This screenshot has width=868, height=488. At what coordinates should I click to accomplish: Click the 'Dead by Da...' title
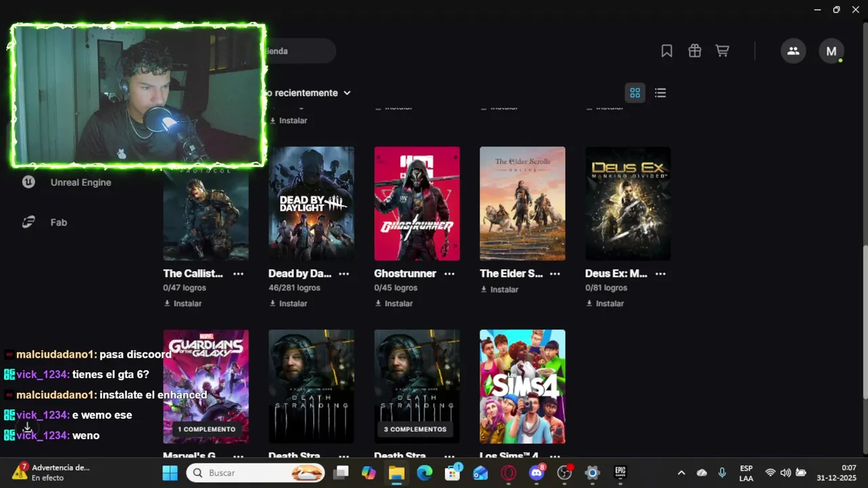[x=300, y=274]
